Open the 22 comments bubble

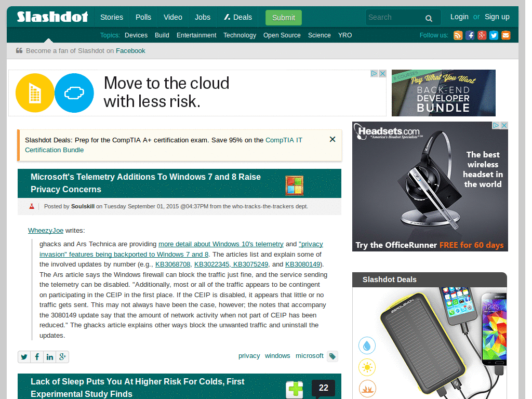[x=323, y=388]
